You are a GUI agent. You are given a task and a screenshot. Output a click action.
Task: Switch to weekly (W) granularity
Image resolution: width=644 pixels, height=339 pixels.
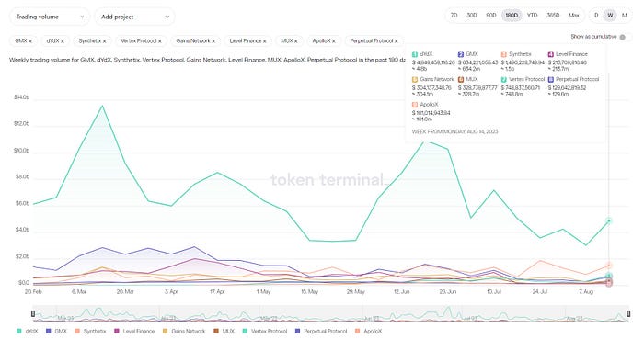click(x=610, y=16)
